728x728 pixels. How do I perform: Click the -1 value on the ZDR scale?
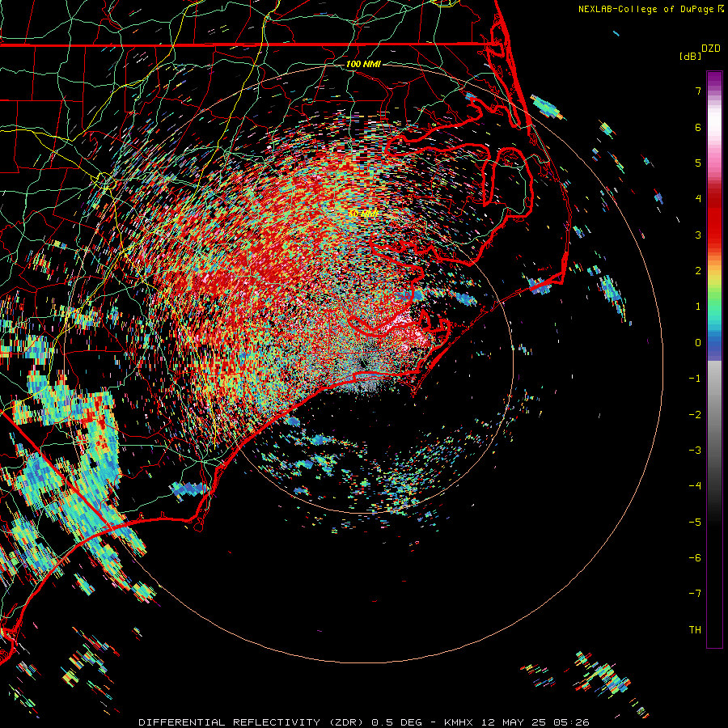coord(695,379)
